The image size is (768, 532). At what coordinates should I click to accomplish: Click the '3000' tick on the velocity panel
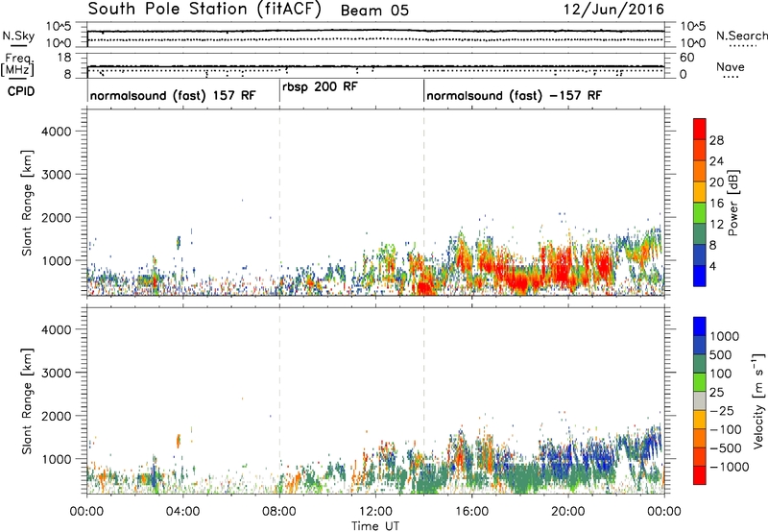click(56, 373)
